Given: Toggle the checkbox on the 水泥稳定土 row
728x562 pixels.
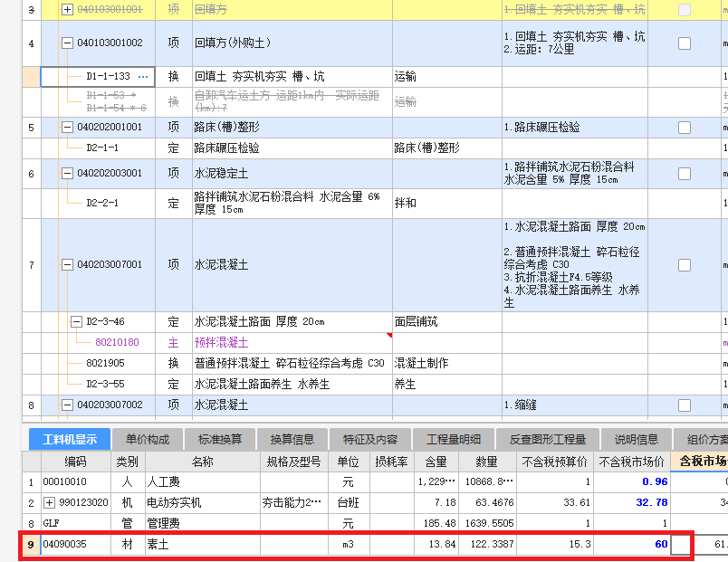Looking at the screenshot, I should pos(685,174).
